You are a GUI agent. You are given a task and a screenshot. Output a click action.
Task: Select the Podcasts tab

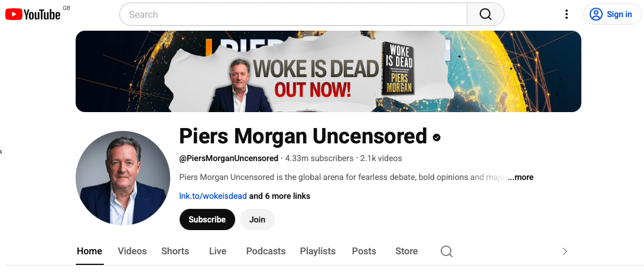point(266,251)
